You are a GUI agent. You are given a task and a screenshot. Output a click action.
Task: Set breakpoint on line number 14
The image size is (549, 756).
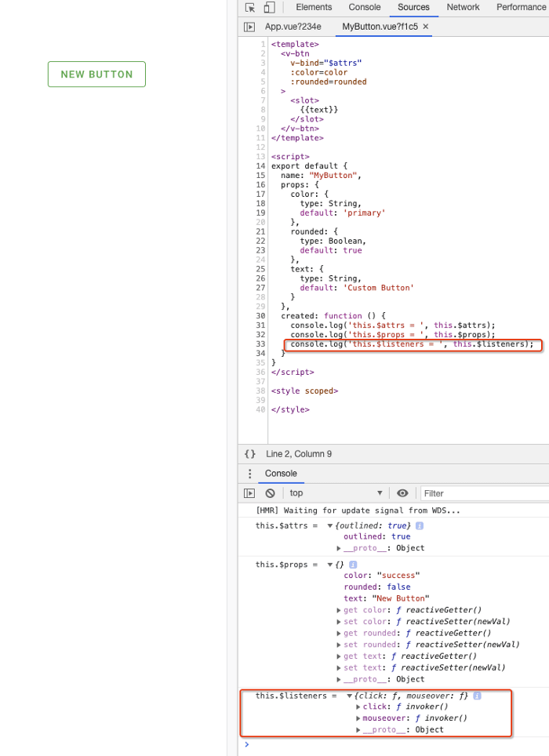[260, 165]
